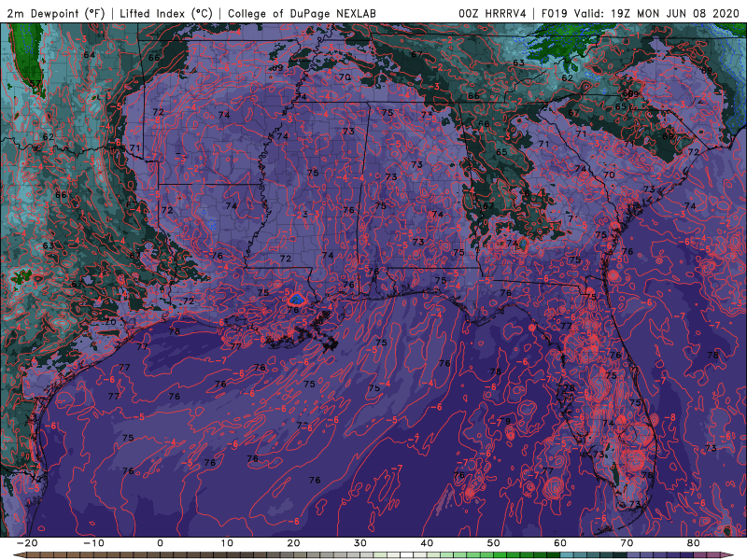Screen dimensions: 747x560
Task: Click the blue-centered closed contour in southeast Louisiana
Action: click(296, 299)
